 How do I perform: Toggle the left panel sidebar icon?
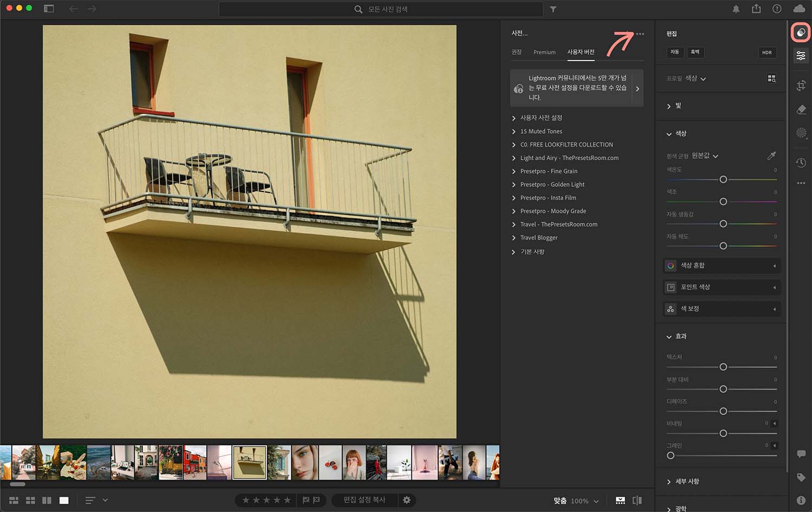(x=49, y=9)
